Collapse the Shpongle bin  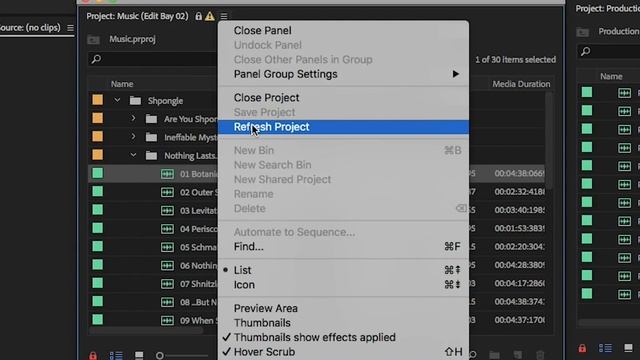point(117,100)
